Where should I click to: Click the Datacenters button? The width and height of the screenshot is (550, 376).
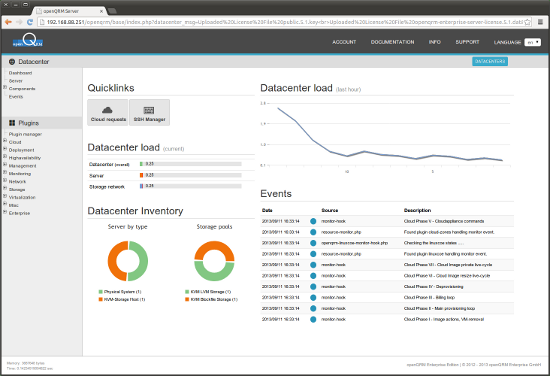coord(490,61)
